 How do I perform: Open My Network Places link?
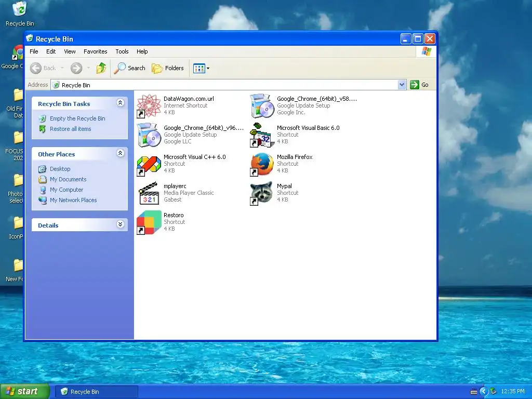73,200
